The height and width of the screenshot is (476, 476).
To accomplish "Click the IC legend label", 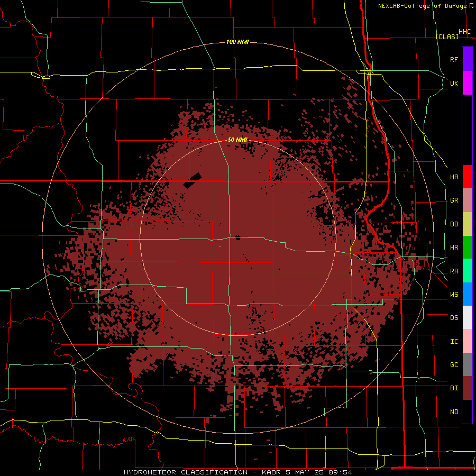I will tap(454, 342).
